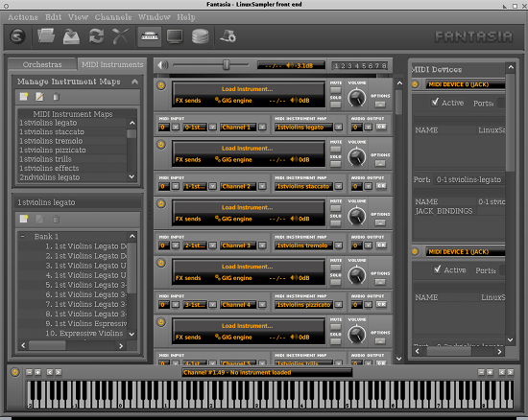Open the Help menu

[186, 17]
